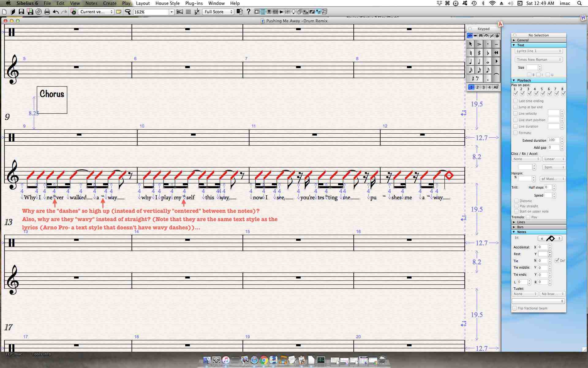Click the Chorus rehearsal mark box
Screen dimensions: 588x368
52,100
